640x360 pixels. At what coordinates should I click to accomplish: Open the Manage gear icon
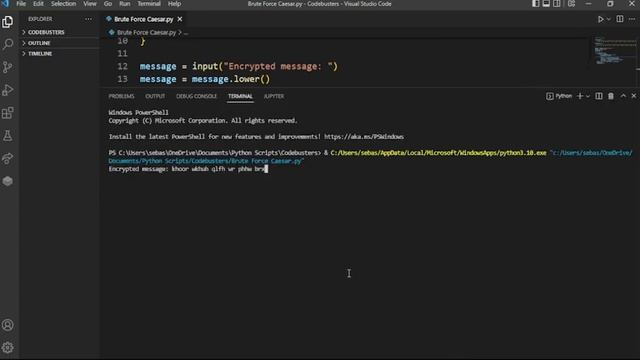7,347
